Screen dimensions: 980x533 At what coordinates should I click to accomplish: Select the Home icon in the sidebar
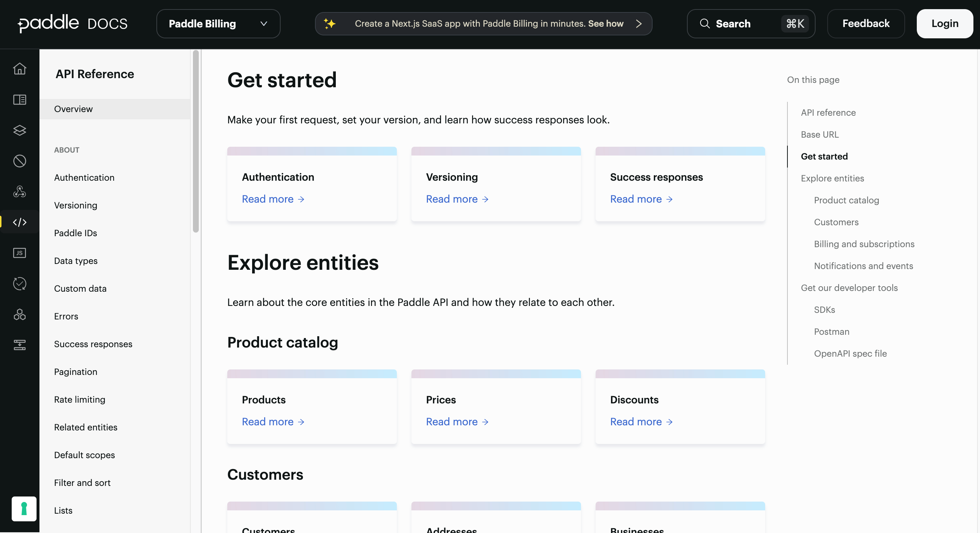(19, 69)
